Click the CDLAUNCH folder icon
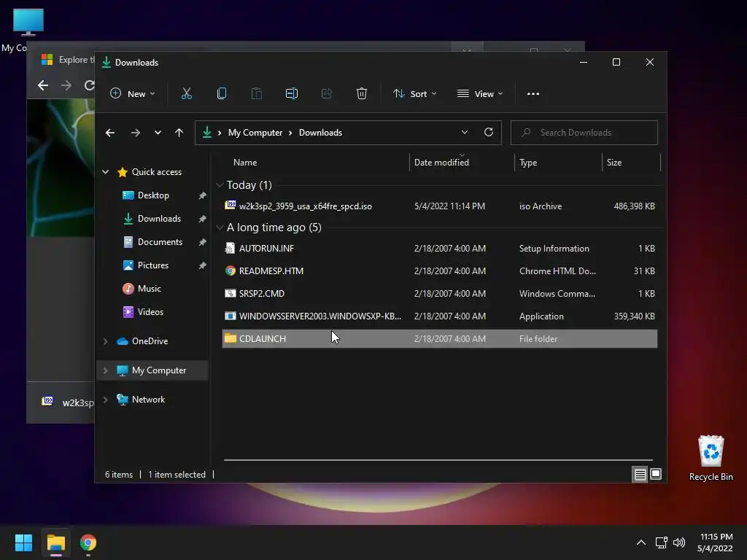The width and height of the screenshot is (747, 560). [231, 338]
